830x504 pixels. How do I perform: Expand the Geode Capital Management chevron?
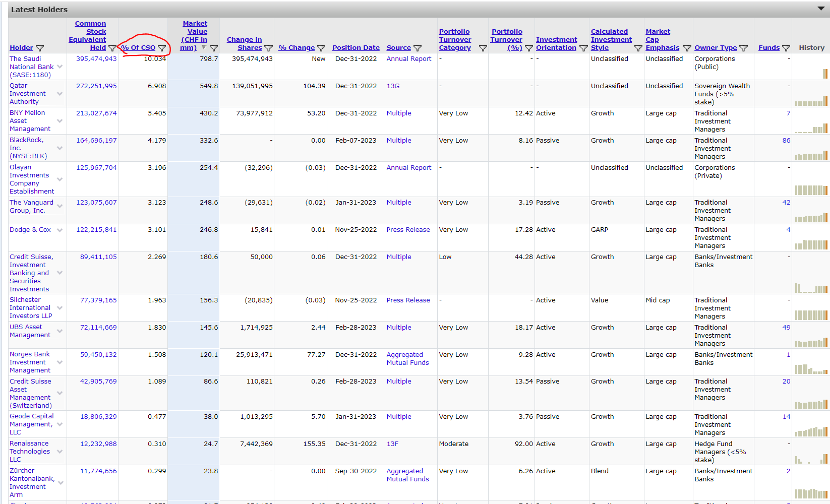tap(60, 424)
